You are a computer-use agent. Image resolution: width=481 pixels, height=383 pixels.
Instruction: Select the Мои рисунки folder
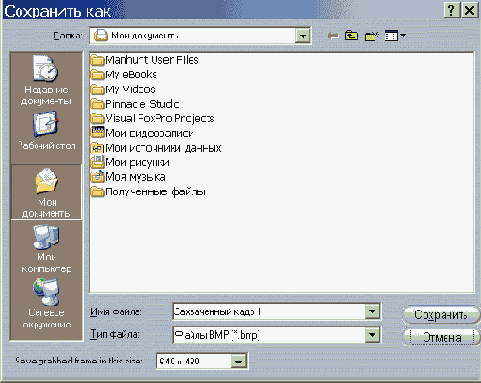tap(130, 162)
